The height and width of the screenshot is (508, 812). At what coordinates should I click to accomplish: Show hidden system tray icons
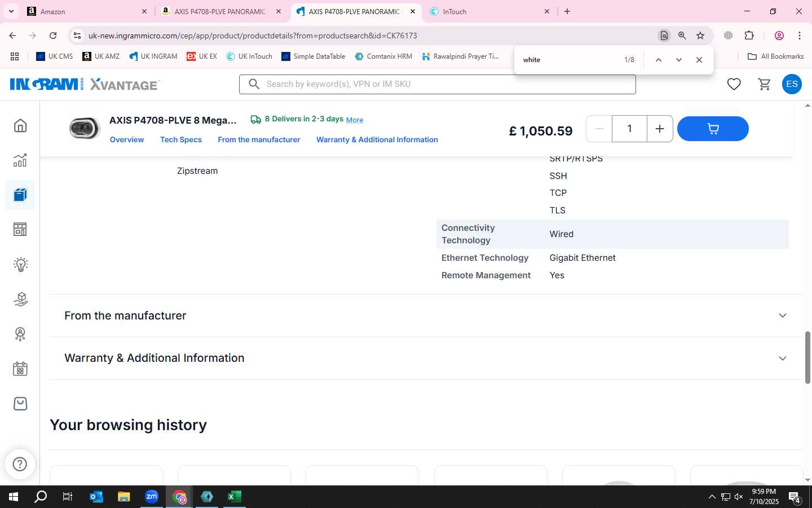tap(712, 497)
